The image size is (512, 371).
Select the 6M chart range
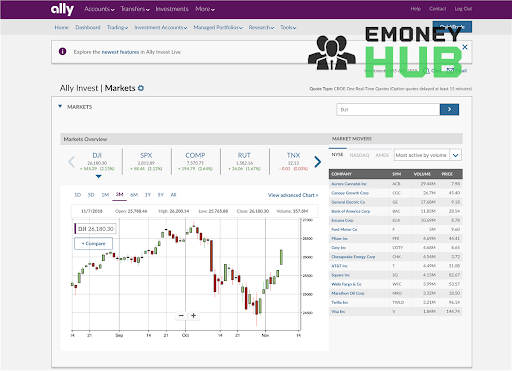coord(134,195)
